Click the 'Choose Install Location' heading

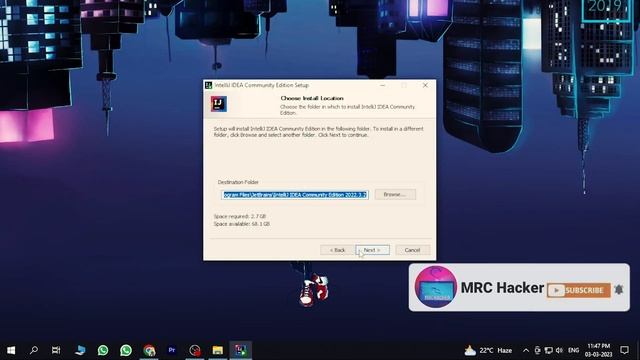click(312, 98)
